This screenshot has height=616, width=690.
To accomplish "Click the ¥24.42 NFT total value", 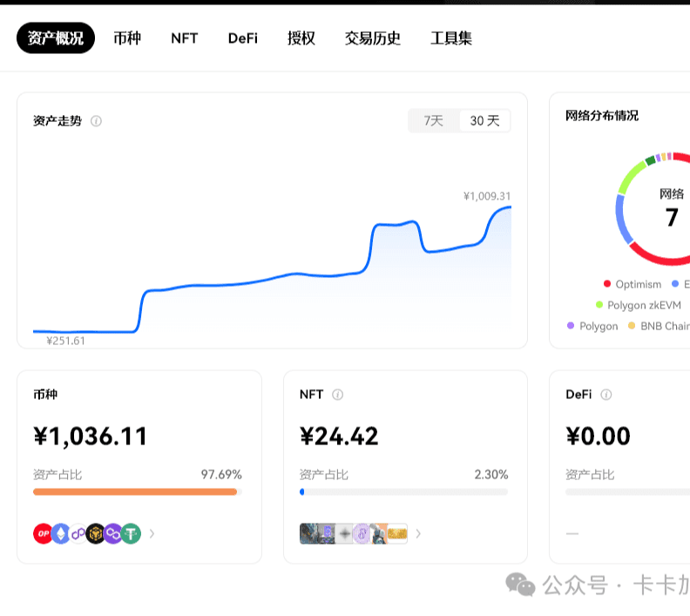I will (x=339, y=437).
